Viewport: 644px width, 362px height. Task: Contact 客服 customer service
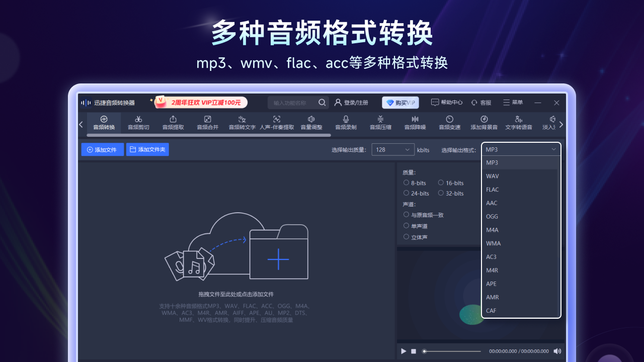481,103
